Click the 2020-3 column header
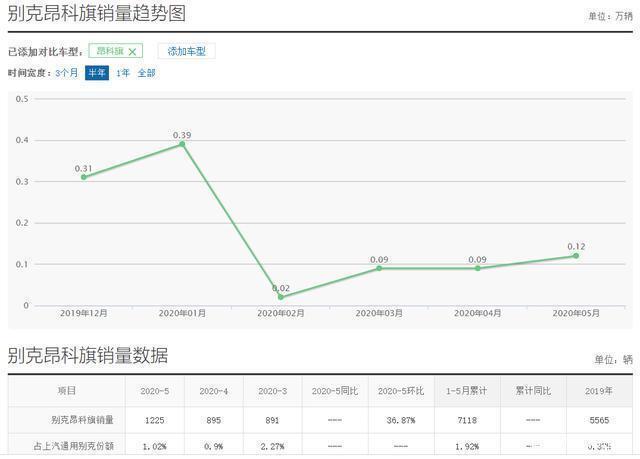The width and height of the screenshot is (640, 459). (272, 391)
